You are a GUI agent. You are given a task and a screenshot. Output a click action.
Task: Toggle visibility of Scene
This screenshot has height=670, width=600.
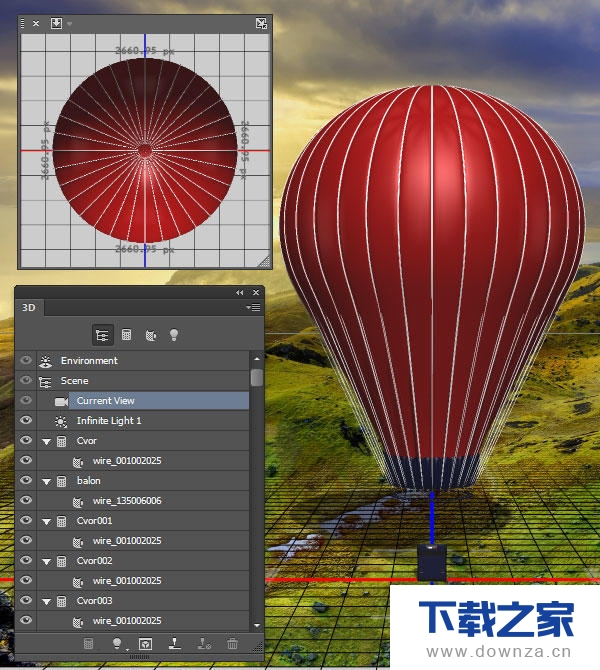click(x=26, y=380)
